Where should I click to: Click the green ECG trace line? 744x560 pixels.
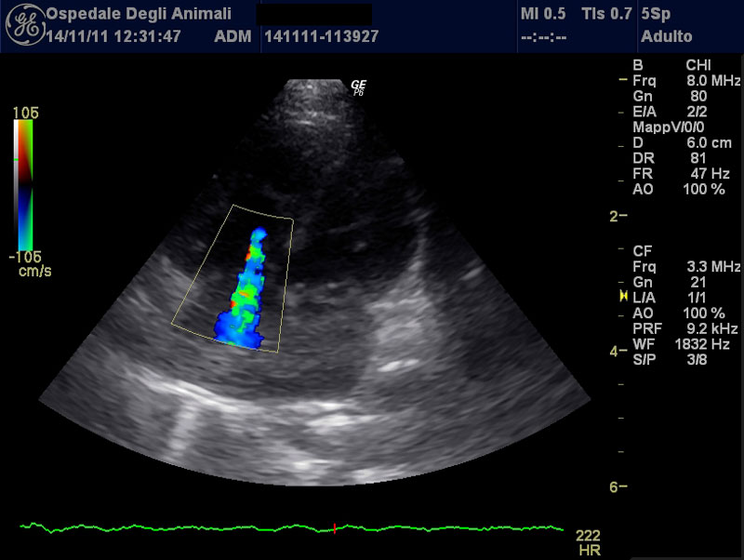point(186,527)
